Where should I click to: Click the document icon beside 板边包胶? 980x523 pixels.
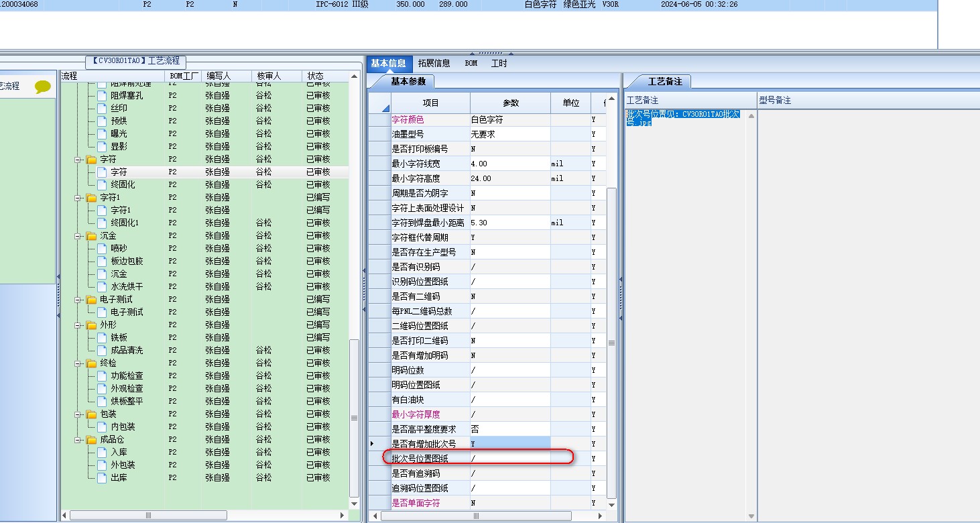tap(102, 261)
